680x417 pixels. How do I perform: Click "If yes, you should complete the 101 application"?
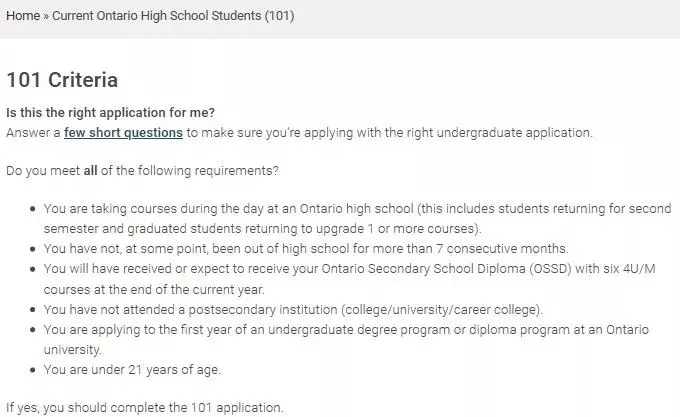145,407
